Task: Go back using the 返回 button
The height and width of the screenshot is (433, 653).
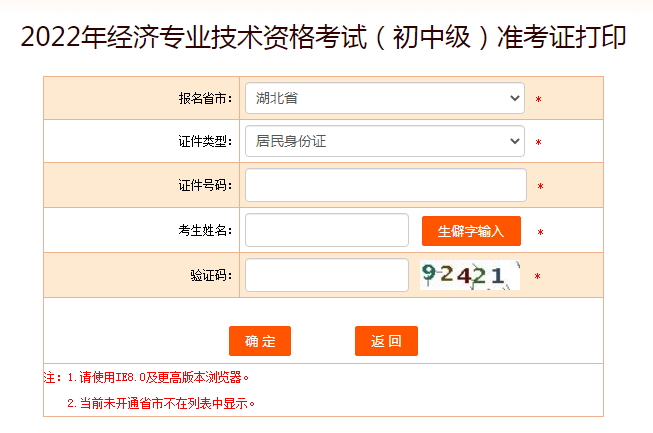Action: point(386,341)
